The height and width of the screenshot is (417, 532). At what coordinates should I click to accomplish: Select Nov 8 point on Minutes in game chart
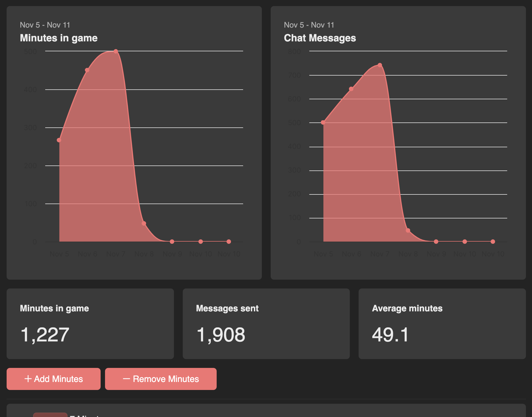tap(144, 223)
